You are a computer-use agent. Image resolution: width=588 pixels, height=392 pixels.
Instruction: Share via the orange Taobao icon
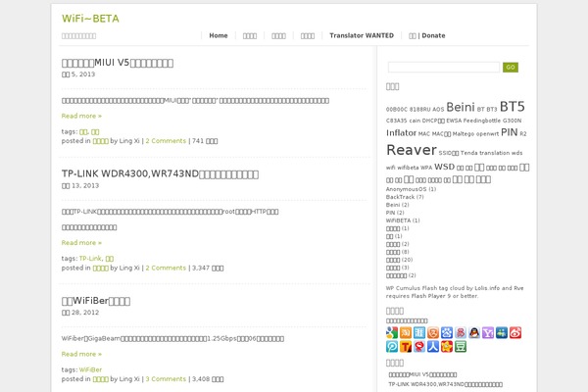click(x=406, y=333)
